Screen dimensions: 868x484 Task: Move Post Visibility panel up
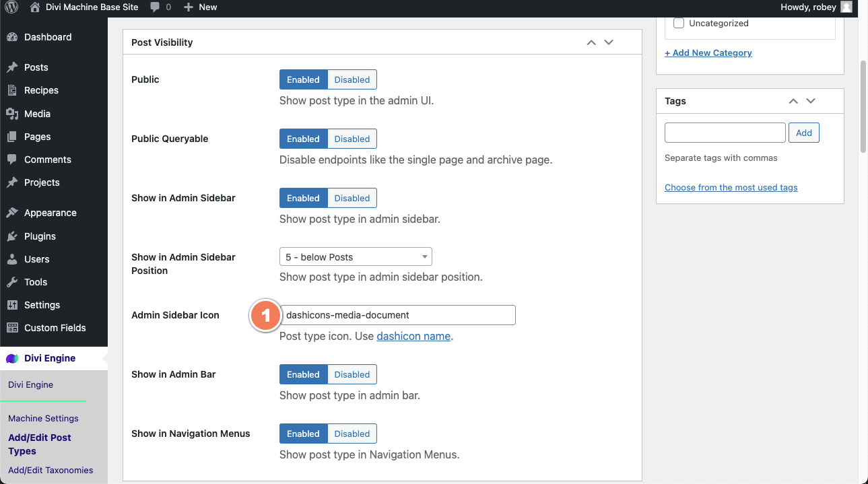(591, 42)
